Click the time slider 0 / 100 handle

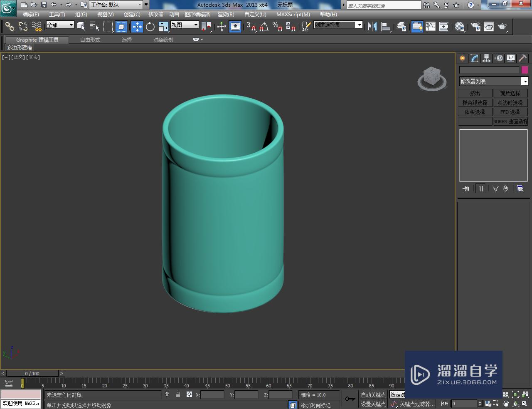tap(32, 373)
